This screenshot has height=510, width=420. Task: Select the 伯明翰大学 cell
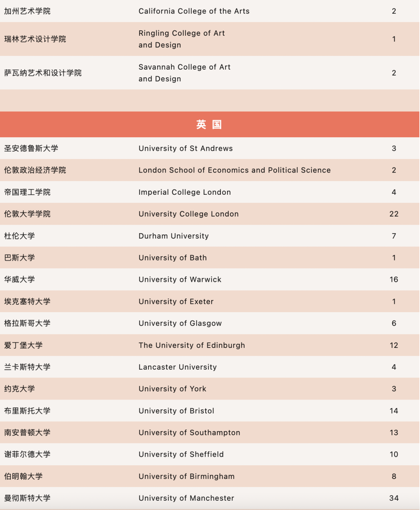pyautogui.click(x=23, y=477)
